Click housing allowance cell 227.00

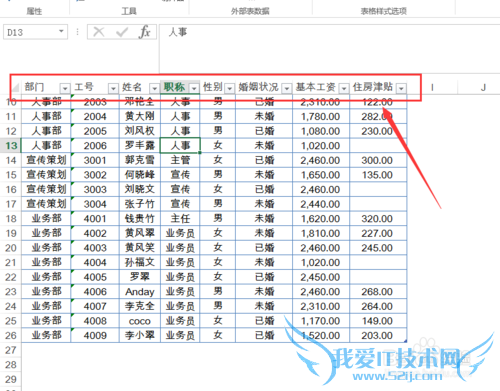(x=378, y=233)
